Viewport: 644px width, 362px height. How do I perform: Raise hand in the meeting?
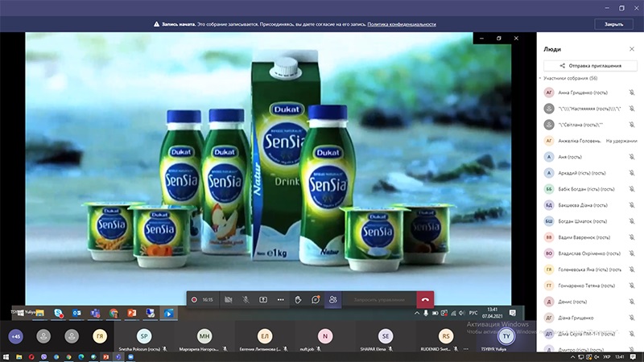point(298,299)
